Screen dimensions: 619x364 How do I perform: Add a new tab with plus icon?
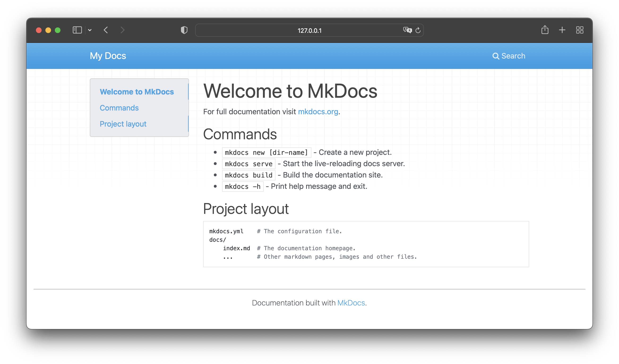pos(562,30)
